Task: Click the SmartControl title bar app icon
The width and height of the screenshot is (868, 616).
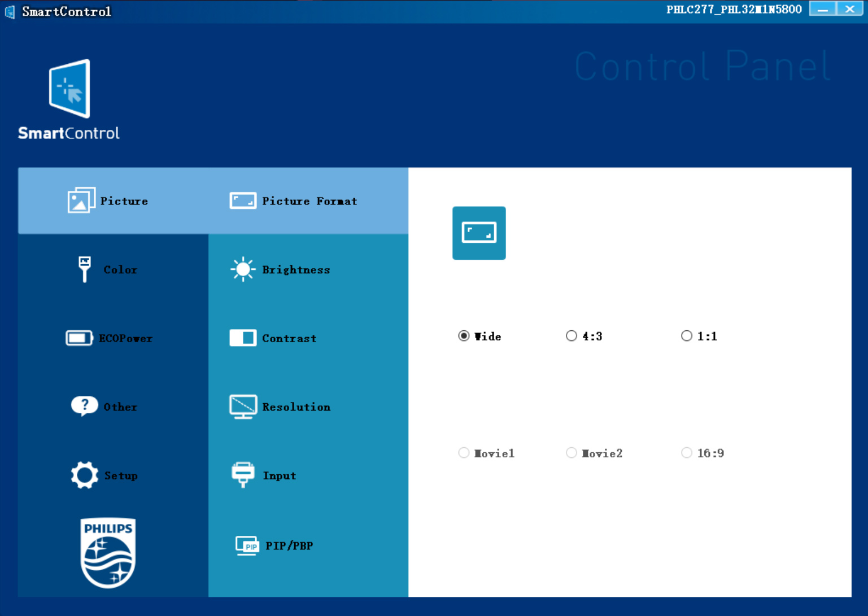Action: pyautogui.click(x=10, y=11)
